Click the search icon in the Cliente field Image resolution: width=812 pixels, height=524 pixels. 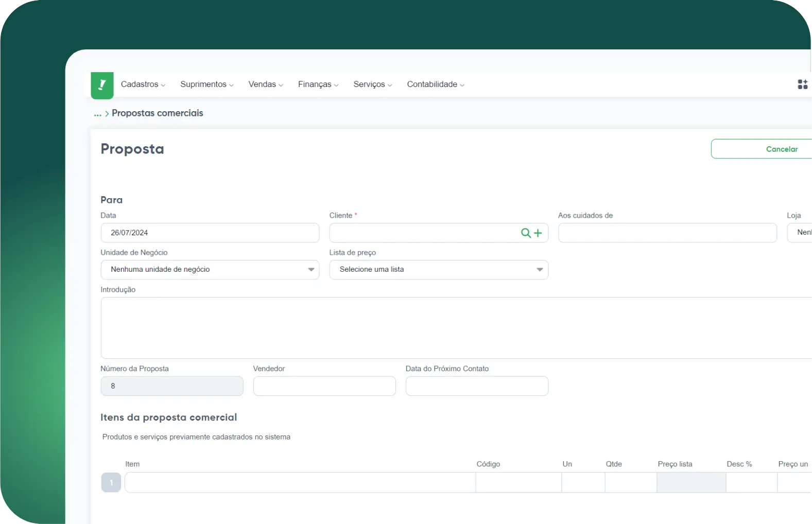526,233
